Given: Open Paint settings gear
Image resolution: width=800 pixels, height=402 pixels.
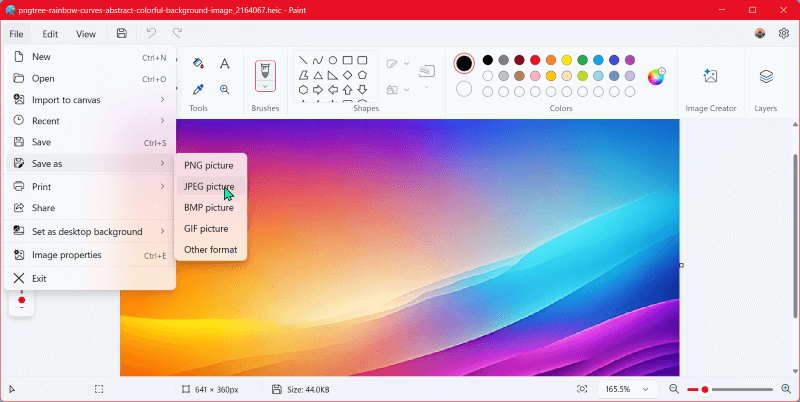Looking at the screenshot, I should pyautogui.click(x=784, y=33).
